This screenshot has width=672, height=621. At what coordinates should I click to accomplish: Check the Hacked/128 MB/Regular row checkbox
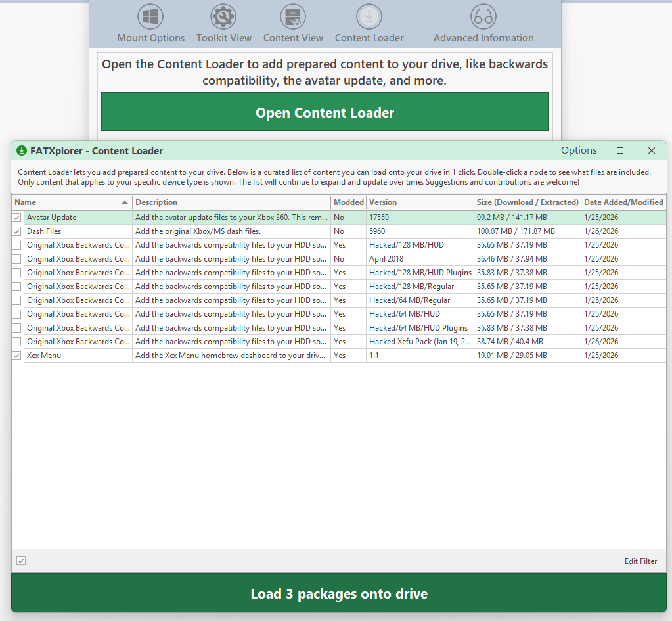pyautogui.click(x=16, y=287)
